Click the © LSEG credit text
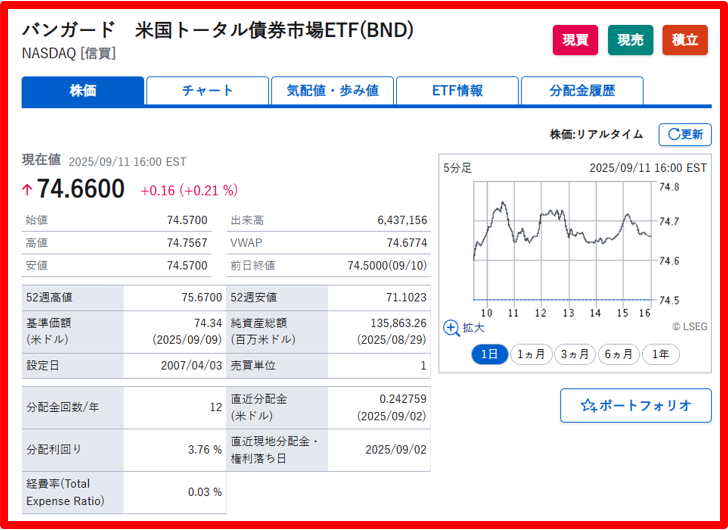Viewport: 728px width, 530px height. (x=689, y=327)
